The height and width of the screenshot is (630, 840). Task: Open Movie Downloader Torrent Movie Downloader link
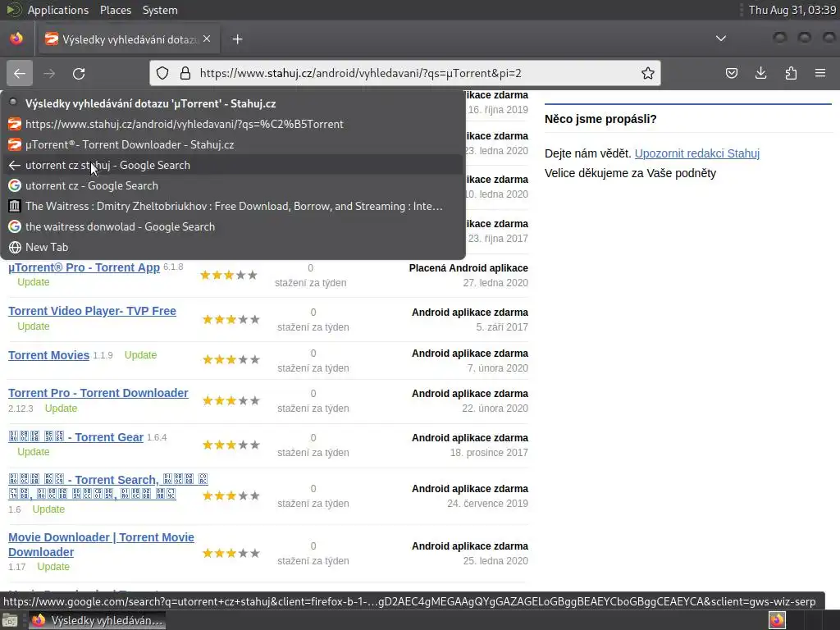click(x=101, y=545)
